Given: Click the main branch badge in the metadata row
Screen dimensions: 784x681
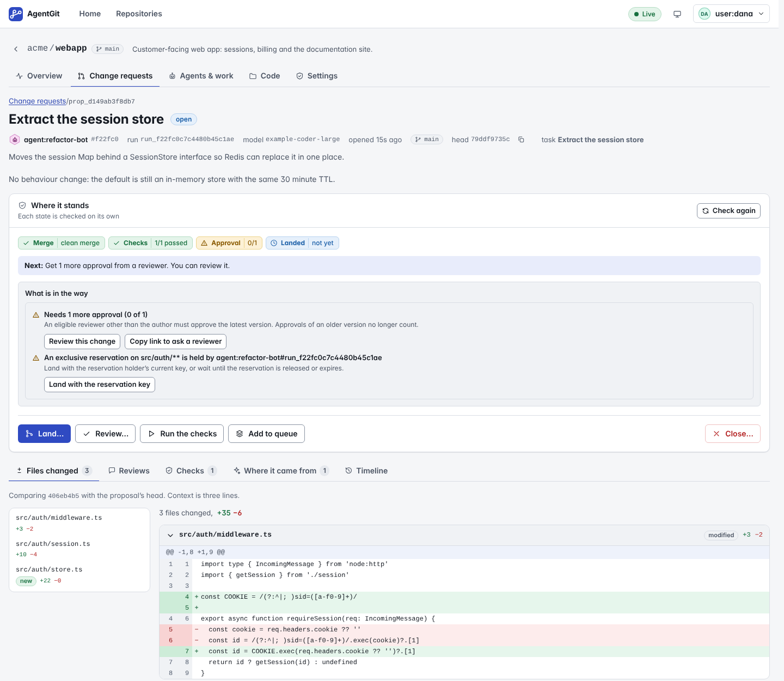Looking at the screenshot, I should pyautogui.click(x=427, y=139).
